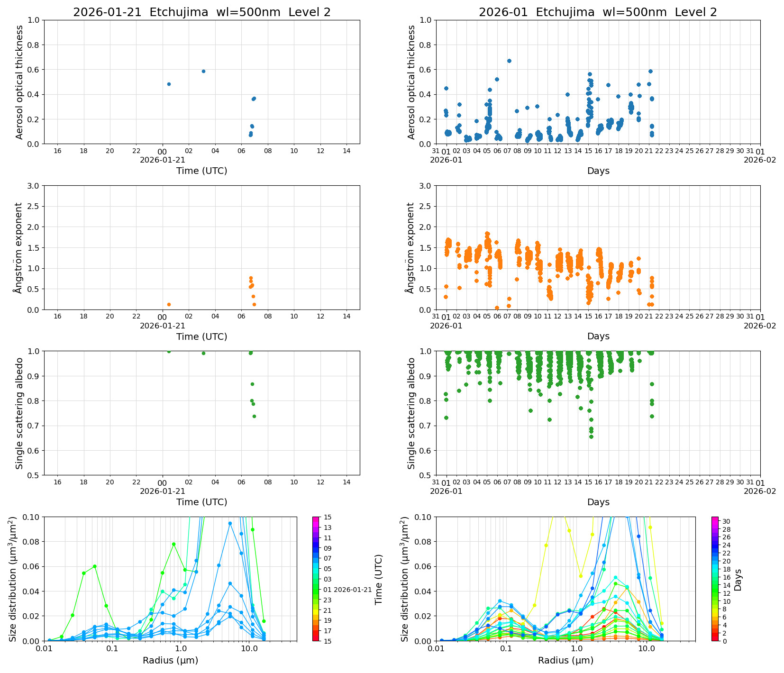Viewport: 784px width, 673px height.
Task: Click the monthly plot title for 2026-01 Etchujima
Action: (x=598, y=12)
